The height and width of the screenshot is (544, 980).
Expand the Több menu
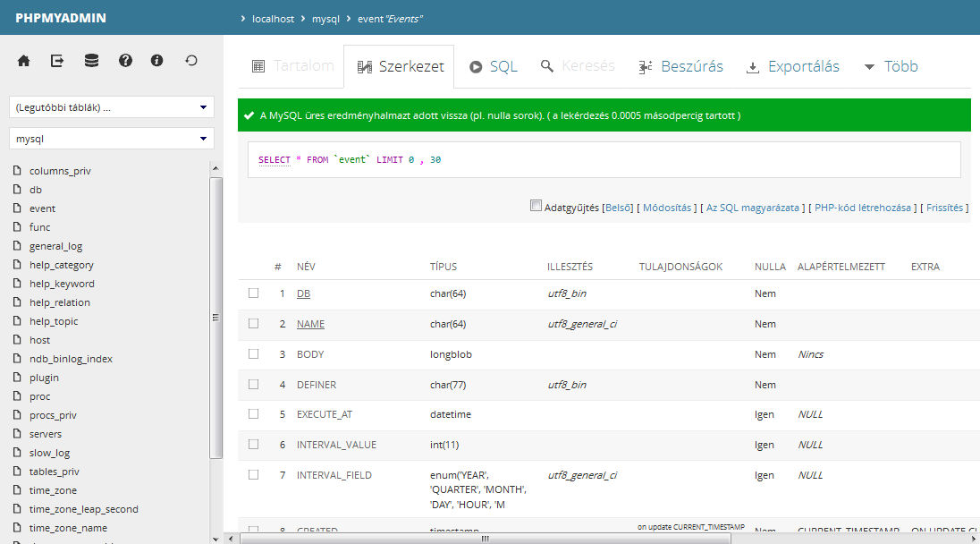(x=891, y=66)
